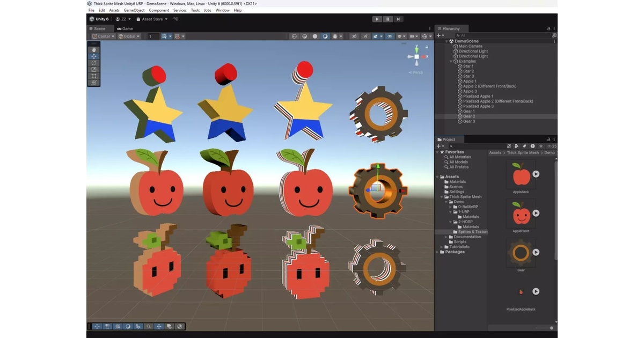Select the Hand (View) tool
The width and height of the screenshot is (644, 338).
pyautogui.click(x=94, y=49)
